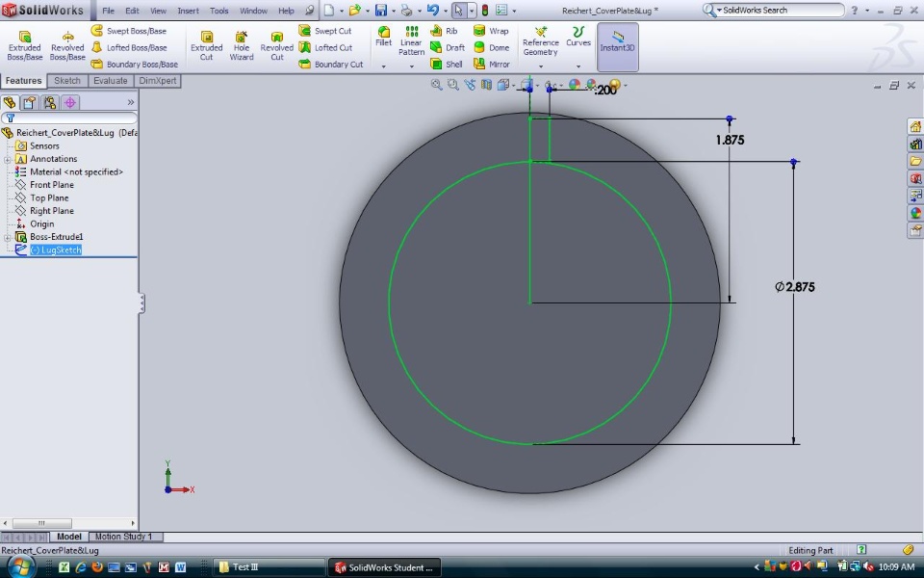Open the DimXpertManager tab icon
Screen dimensions: 924x578
point(70,103)
